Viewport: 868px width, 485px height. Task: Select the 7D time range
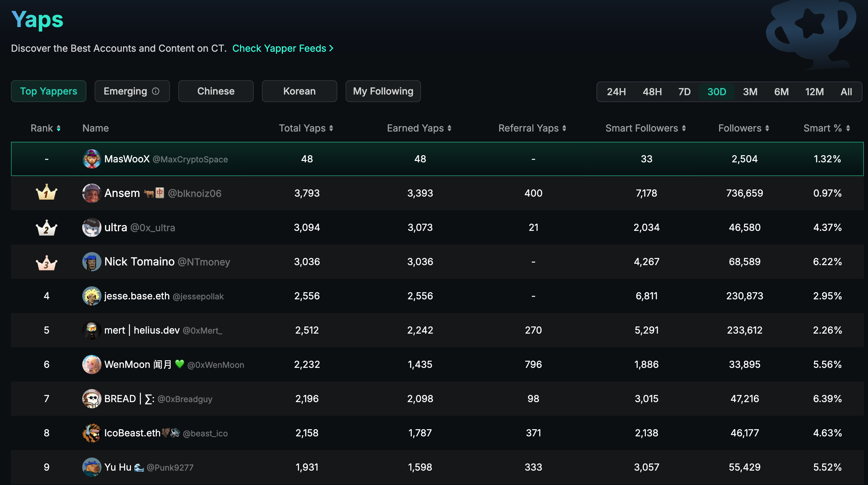(684, 92)
